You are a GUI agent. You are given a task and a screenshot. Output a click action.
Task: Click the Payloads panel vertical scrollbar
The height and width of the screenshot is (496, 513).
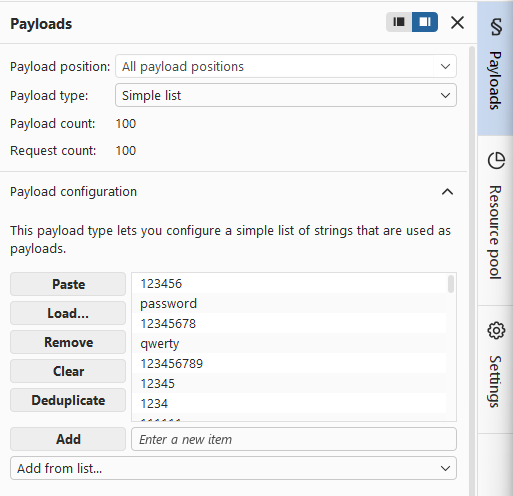pos(472,270)
